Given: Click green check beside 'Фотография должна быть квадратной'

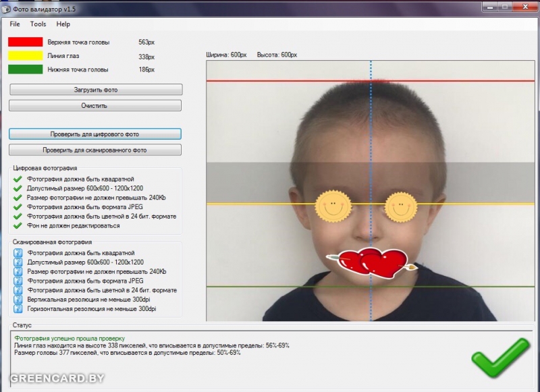Looking at the screenshot, I should [x=18, y=179].
